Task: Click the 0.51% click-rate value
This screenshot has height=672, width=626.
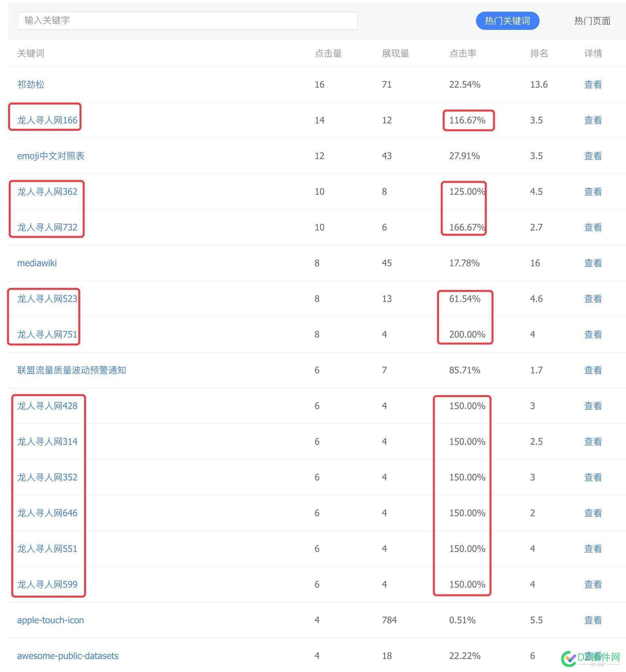Action: (x=462, y=620)
